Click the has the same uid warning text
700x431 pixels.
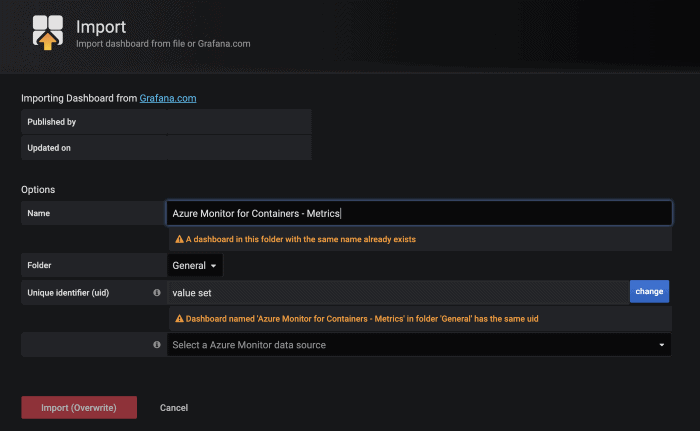coord(362,319)
